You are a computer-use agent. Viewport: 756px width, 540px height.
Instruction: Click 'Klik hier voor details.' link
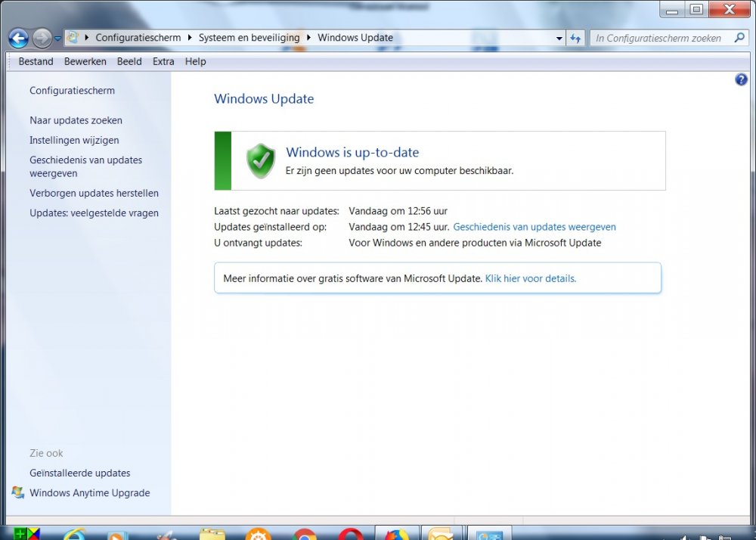[531, 278]
